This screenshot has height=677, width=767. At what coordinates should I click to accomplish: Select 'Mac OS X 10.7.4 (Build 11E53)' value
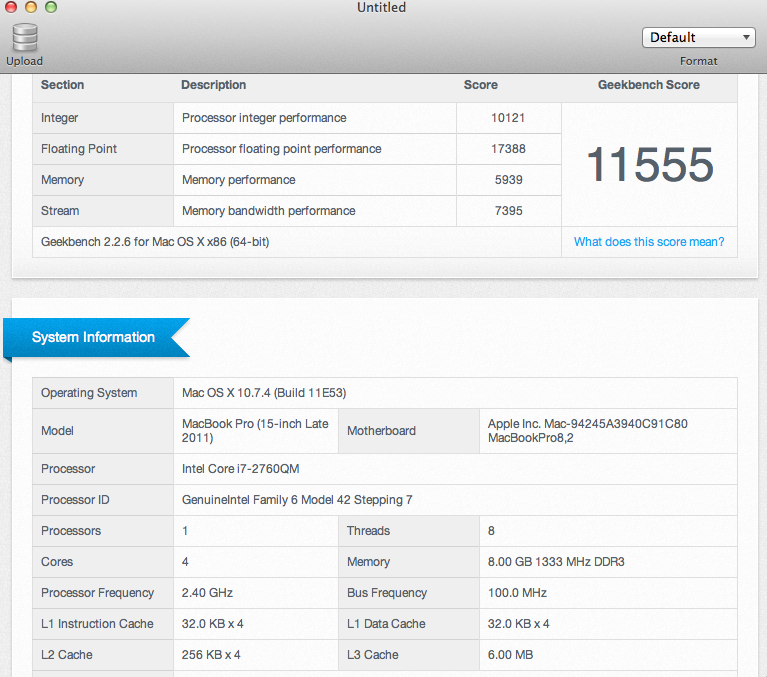click(x=264, y=393)
